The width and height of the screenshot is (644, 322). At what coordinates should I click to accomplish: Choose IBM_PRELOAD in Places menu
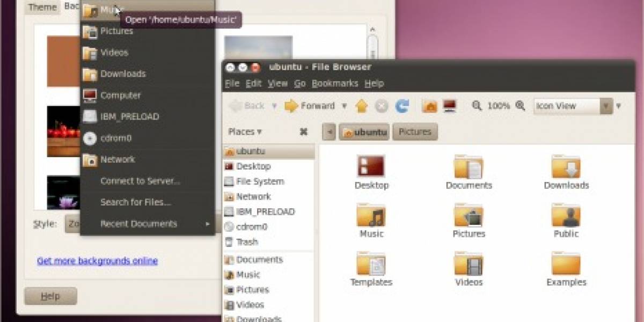pyautogui.click(x=148, y=116)
